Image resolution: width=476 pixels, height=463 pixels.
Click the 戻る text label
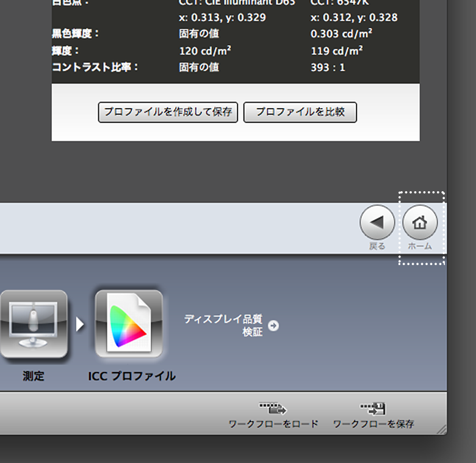click(x=377, y=246)
